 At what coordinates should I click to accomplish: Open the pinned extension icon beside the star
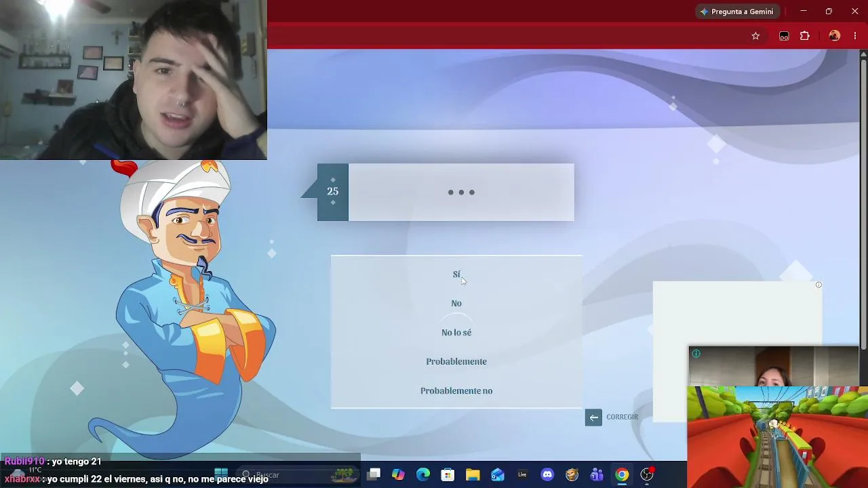(784, 36)
